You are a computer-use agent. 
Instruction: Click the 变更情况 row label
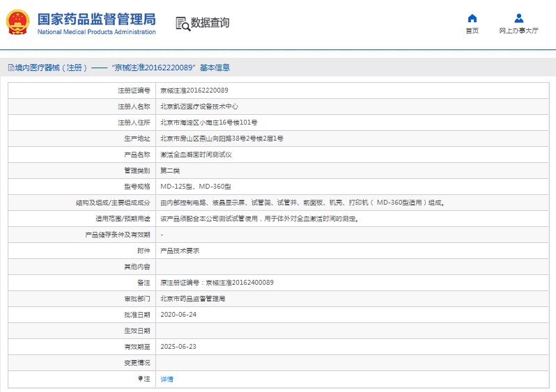tap(137, 363)
